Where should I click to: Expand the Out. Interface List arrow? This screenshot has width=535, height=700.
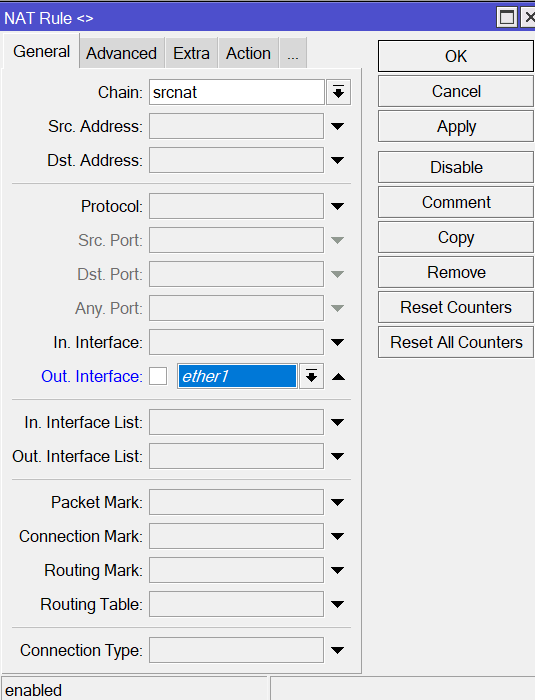tap(338, 456)
